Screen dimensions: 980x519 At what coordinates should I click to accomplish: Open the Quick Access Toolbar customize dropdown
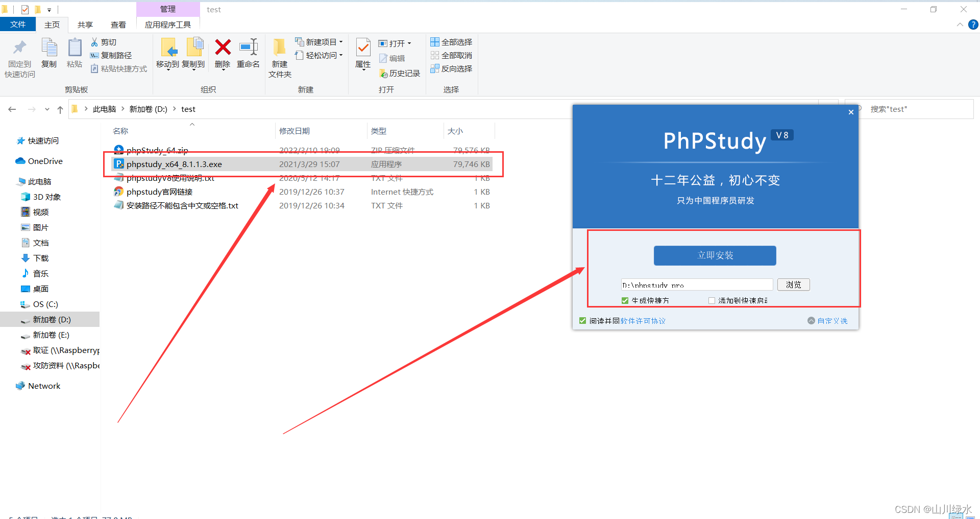point(49,10)
